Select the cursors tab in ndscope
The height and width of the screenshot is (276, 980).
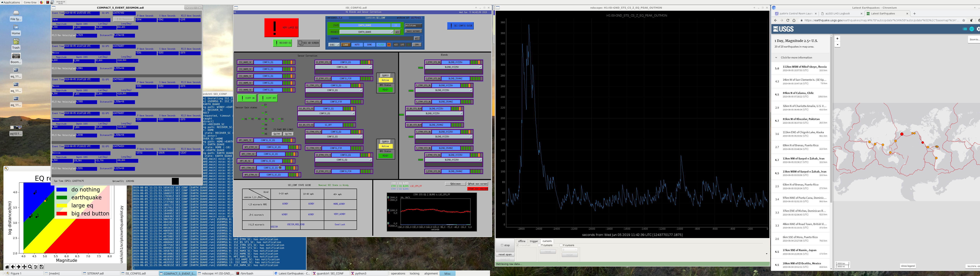pyautogui.click(x=547, y=241)
